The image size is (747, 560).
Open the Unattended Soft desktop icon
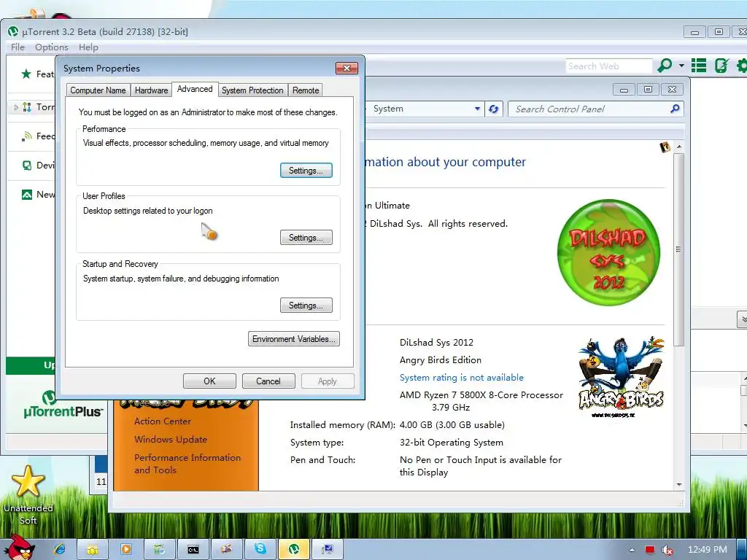tap(28, 495)
